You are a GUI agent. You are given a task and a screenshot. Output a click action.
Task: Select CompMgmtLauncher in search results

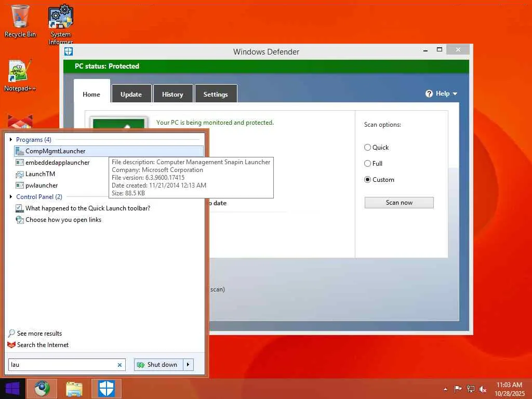(x=109, y=151)
